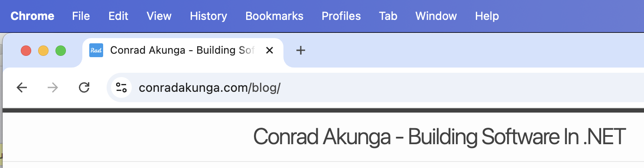644x168 pixels.
Task: Select the Conrad Akunga browser tab
Action: tap(182, 51)
